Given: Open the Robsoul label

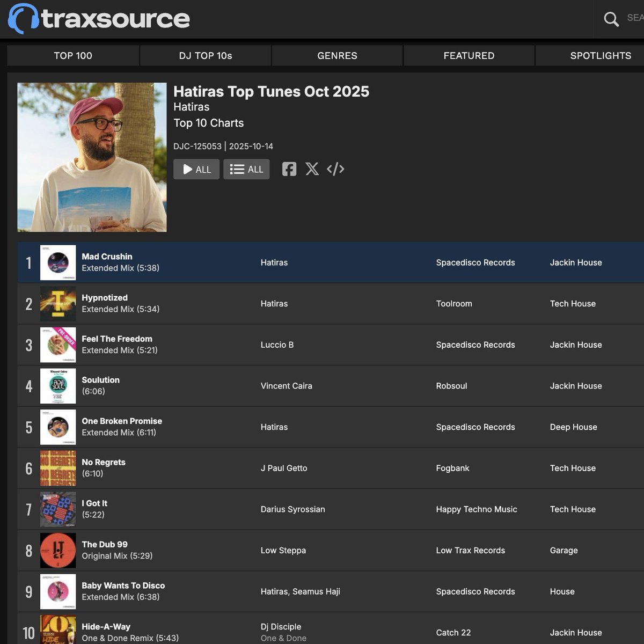Looking at the screenshot, I should point(451,386).
